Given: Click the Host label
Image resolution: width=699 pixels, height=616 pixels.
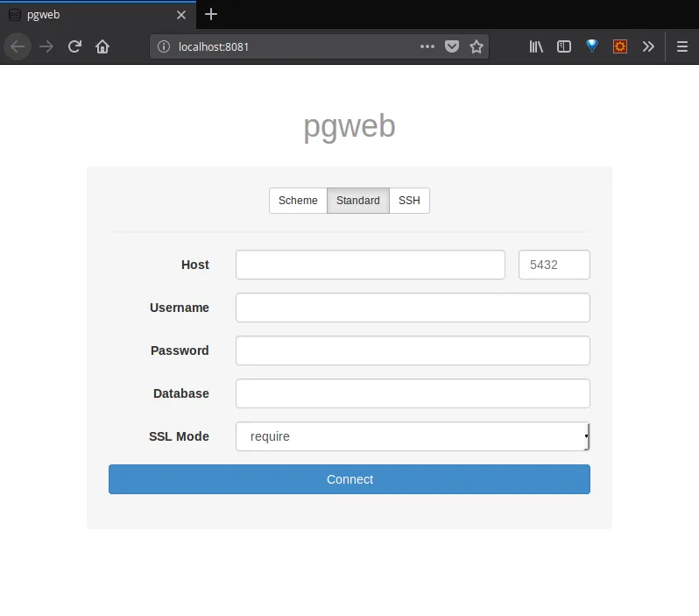Looking at the screenshot, I should coord(195,265).
